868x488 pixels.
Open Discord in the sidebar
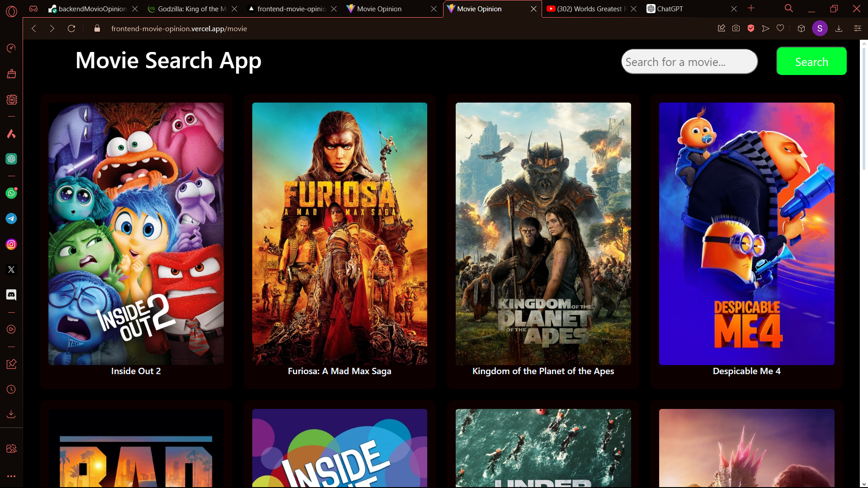click(x=11, y=295)
